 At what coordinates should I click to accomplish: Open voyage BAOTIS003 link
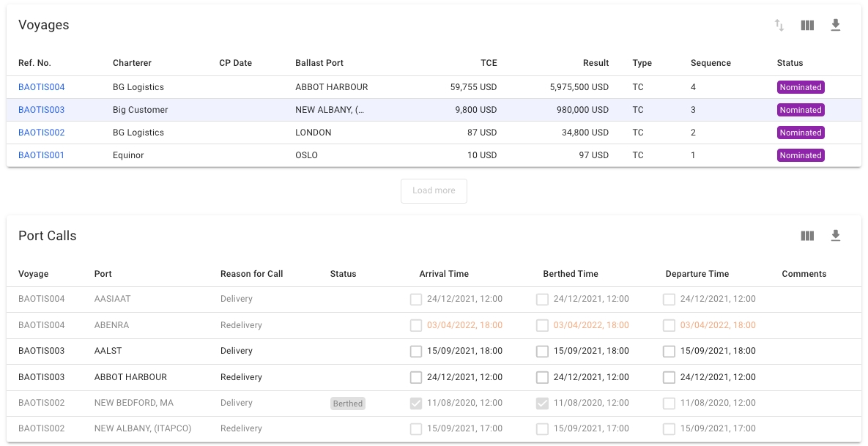tap(42, 110)
